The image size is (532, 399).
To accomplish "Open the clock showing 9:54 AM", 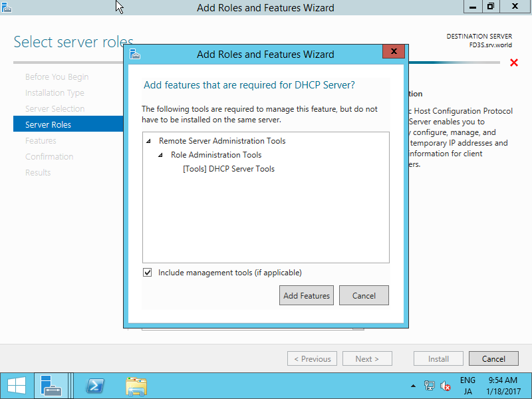I will coord(503,386).
